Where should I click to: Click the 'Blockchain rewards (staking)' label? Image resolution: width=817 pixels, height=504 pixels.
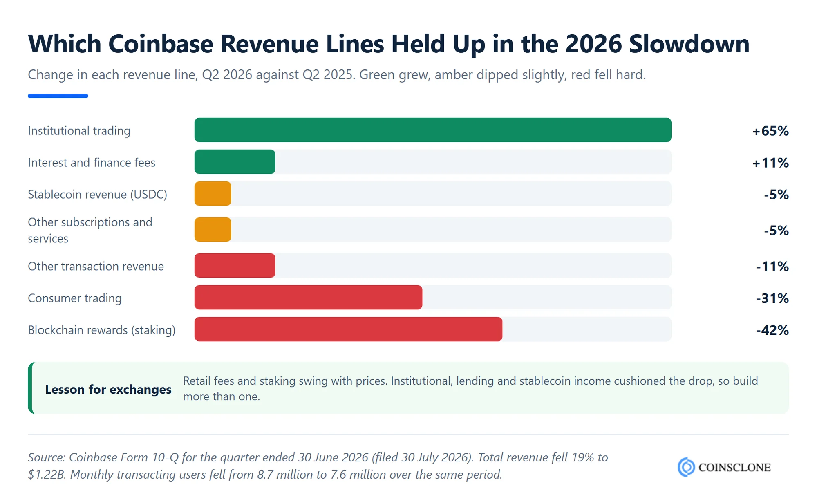coord(102,330)
